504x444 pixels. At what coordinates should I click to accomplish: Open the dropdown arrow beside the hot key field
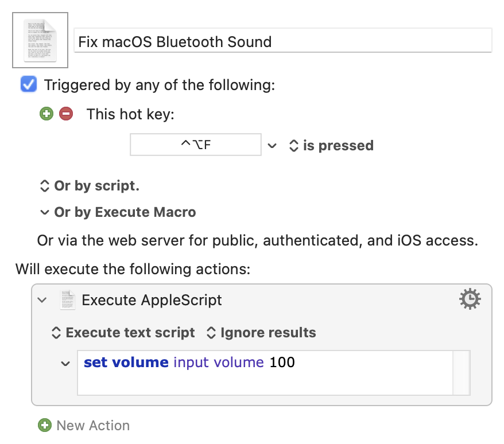[272, 146]
